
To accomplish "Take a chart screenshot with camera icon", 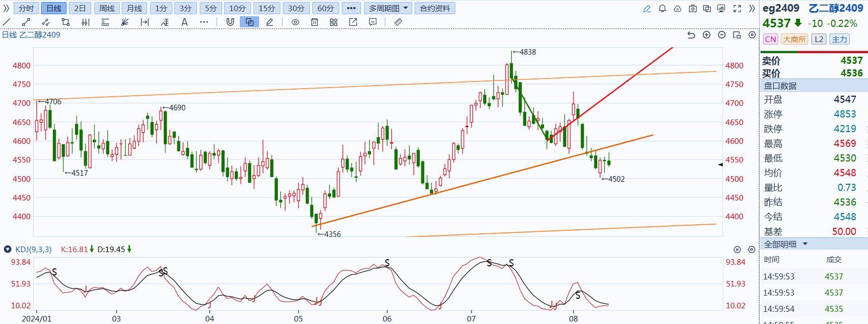I will click(693, 9).
